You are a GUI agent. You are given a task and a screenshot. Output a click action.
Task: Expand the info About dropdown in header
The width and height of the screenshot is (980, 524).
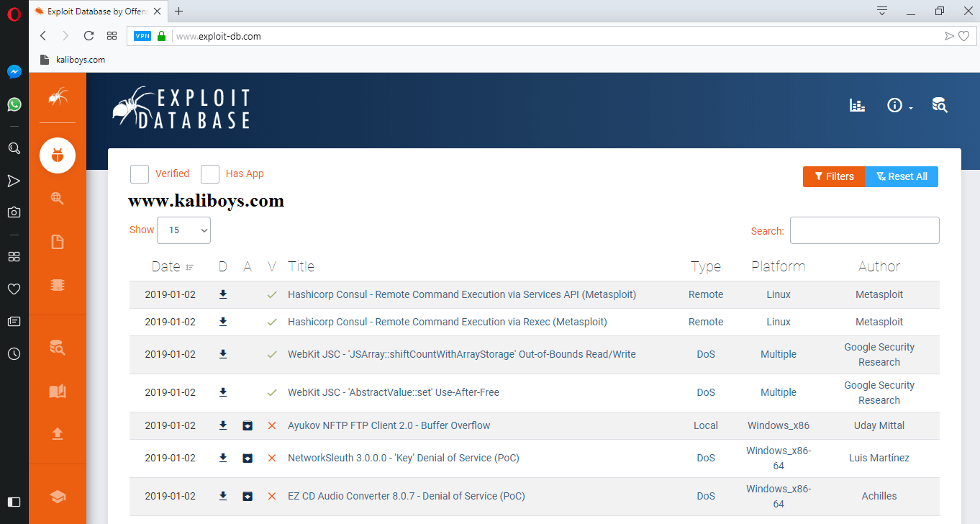click(x=899, y=106)
